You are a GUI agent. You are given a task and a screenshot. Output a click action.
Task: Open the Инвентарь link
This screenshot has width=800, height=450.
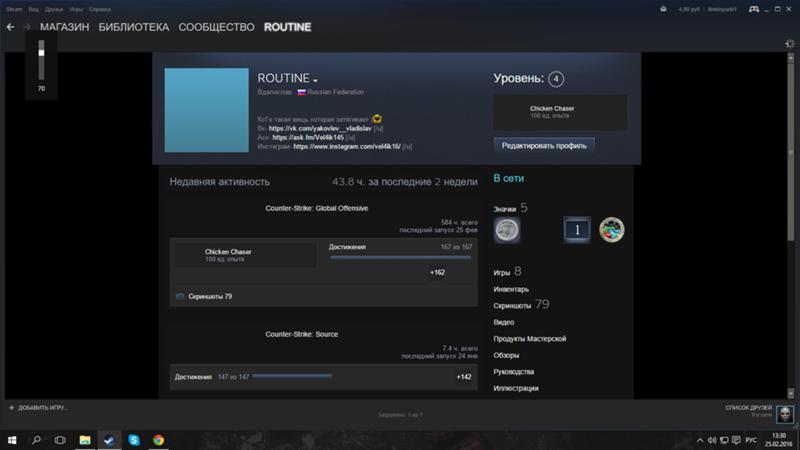pyautogui.click(x=511, y=289)
